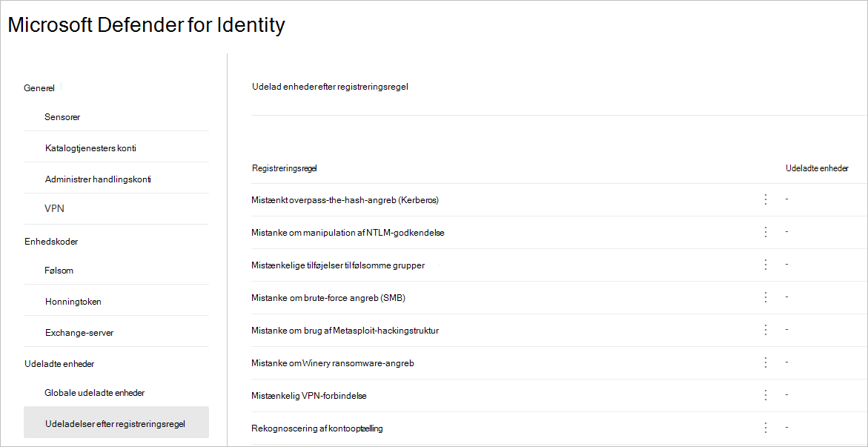Open Honningtoken entity tags

click(73, 302)
